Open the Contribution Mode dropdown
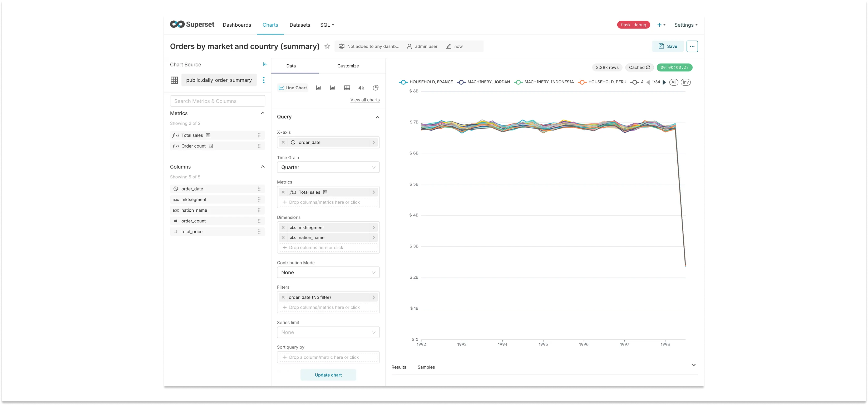 pos(328,272)
